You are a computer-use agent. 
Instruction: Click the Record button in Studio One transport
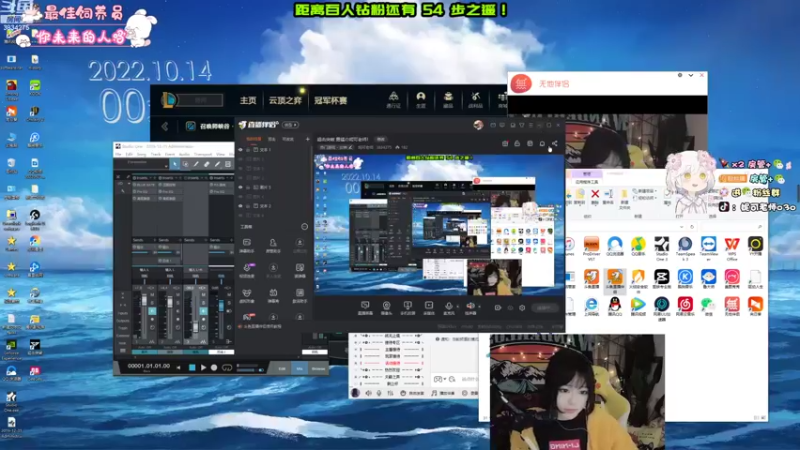point(214,367)
